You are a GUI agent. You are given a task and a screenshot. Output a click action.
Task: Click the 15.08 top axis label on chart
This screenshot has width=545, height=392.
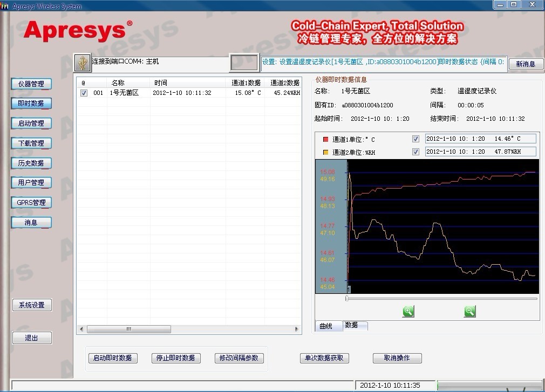[328, 172]
